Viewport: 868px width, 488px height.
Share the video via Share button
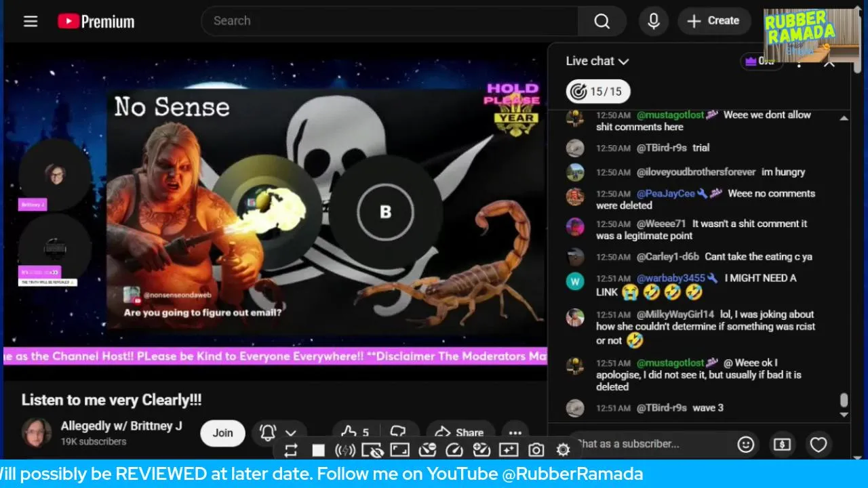(459, 432)
